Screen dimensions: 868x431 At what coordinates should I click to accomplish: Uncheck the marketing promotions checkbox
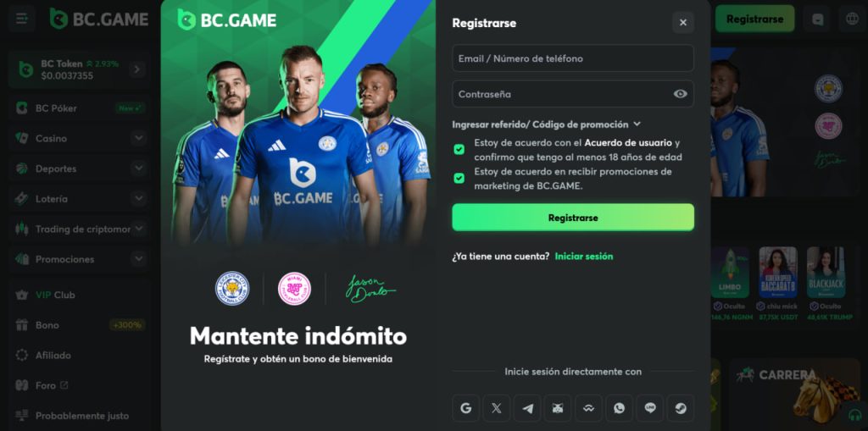coord(459,178)
